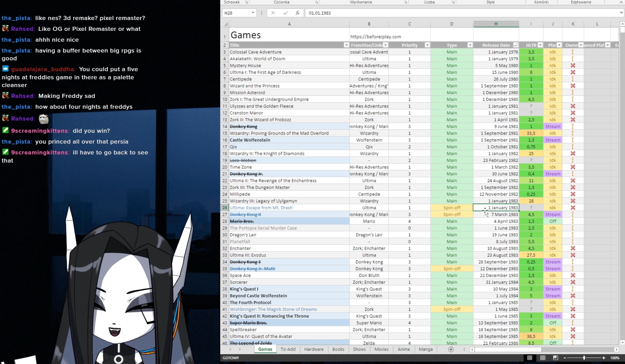This screenshot has width=625, height=364.
Task: Switch to Page Layout view
Action: click(x=543, y=358)
